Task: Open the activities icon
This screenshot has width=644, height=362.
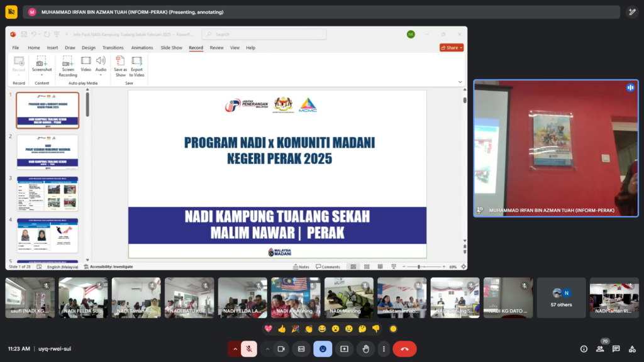Action: pyautogui.click(x=632, y=349)
